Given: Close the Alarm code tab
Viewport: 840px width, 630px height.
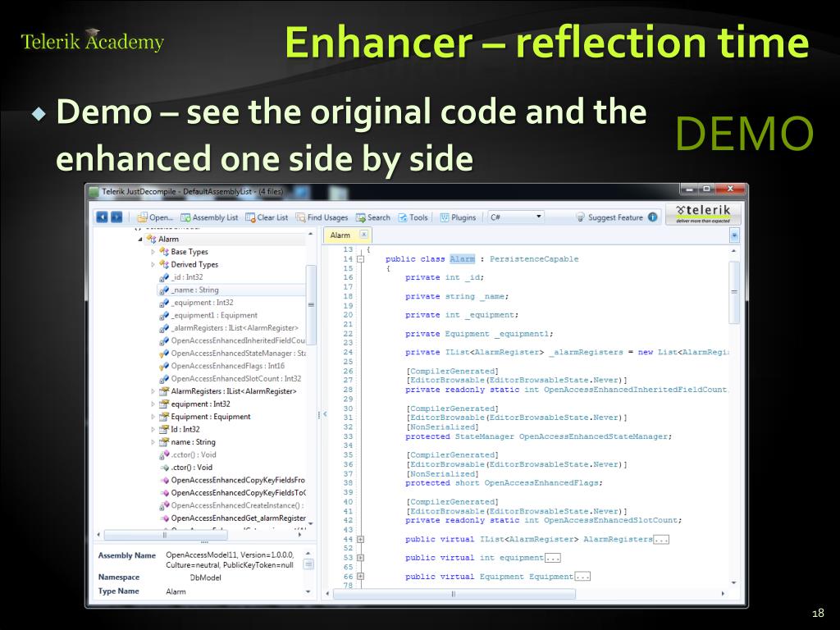Looking at the screenshot, I should pyautogui.click(x=363, y=234).
